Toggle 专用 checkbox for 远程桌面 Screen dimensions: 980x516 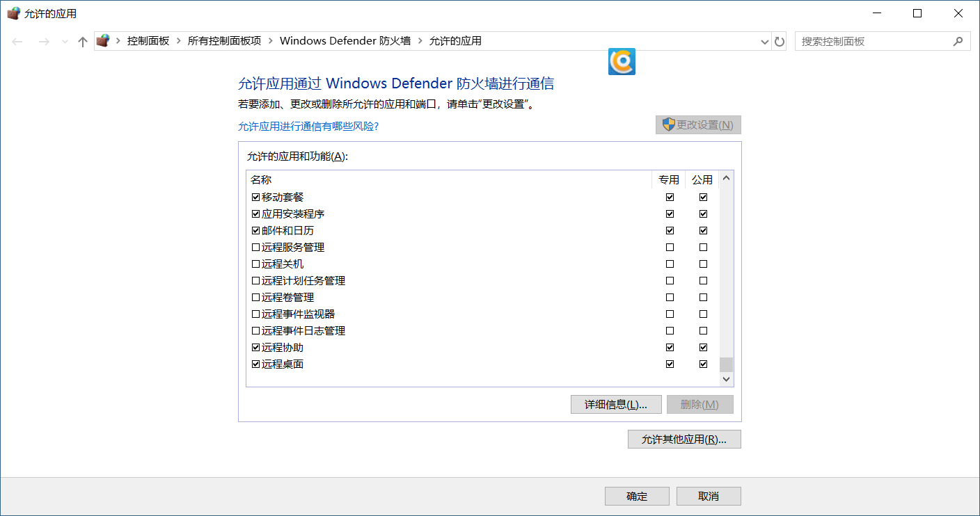click(670, 364)
